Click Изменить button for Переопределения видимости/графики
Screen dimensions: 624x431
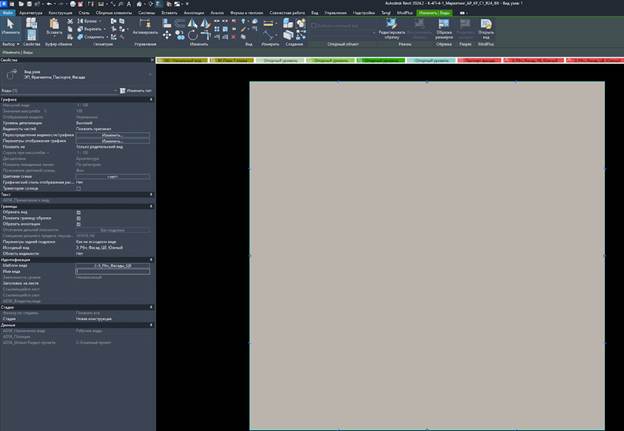point(113,135)
